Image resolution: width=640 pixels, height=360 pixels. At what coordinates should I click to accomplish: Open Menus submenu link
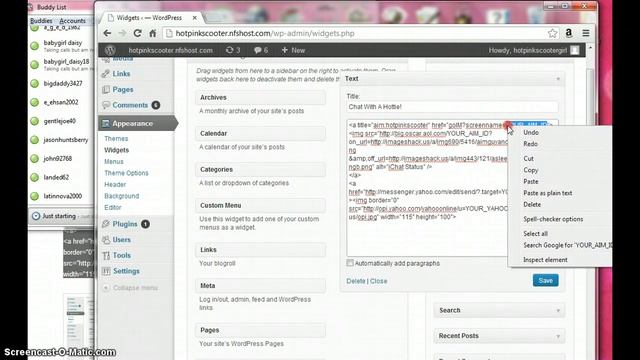[x=113, y=162]
